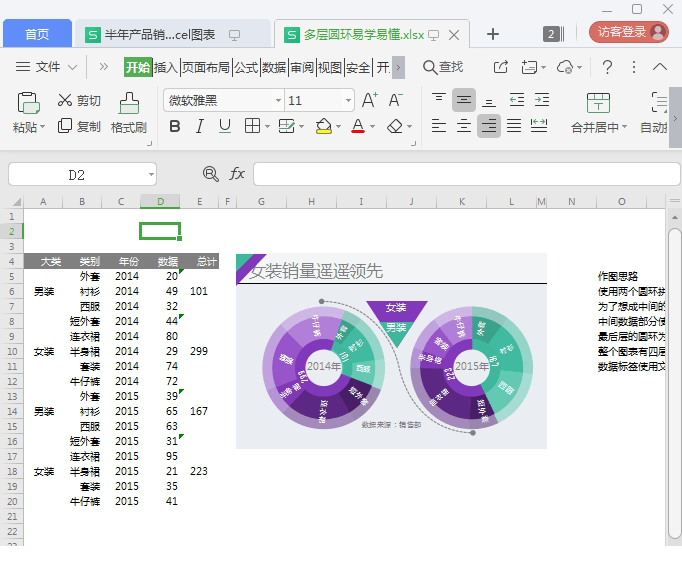Click the decrease indent icon
The image size is (682, 567).
coord(517,100)
